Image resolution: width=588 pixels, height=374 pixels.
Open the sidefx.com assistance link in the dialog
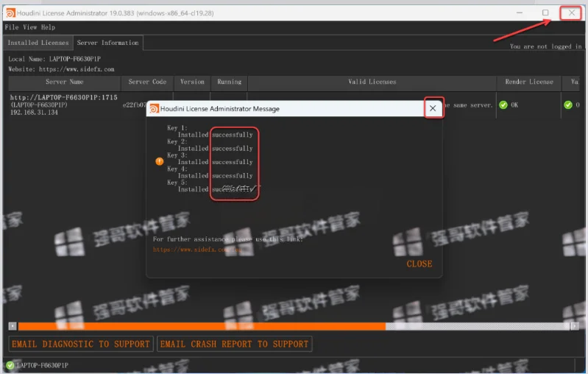(197, 249)
